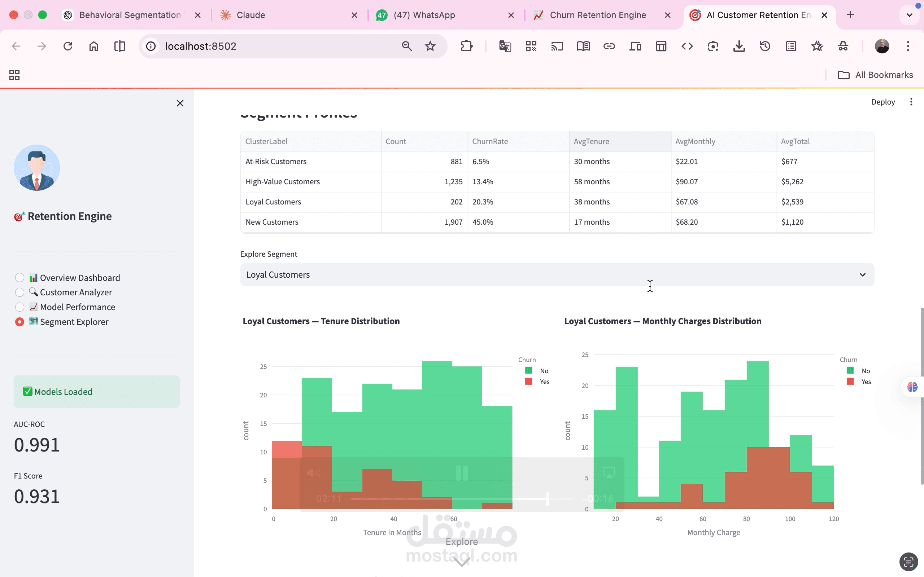Close the Streamlit sidebar with X

click(180, 103)
